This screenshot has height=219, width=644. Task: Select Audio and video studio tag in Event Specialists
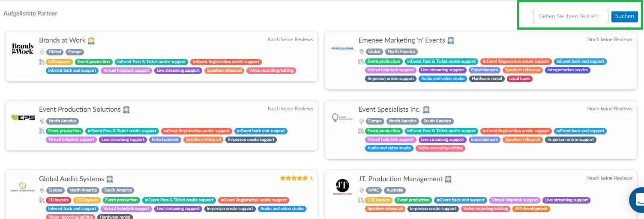[x=389, y=148]
